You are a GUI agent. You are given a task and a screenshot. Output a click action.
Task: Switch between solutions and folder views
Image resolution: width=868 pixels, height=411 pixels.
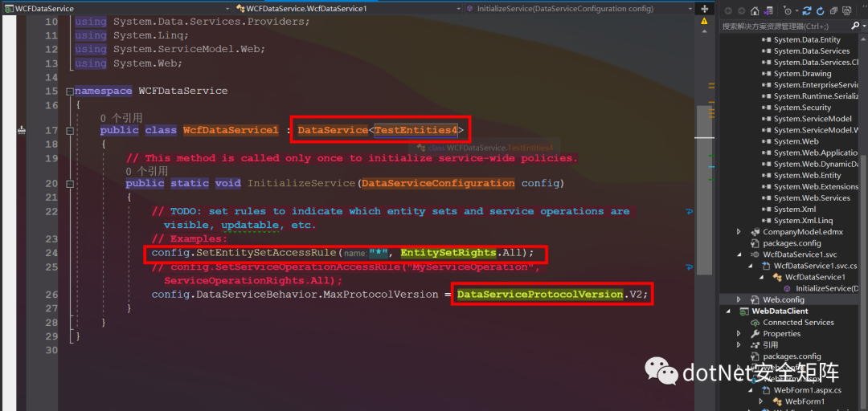(x=768, y=10)
